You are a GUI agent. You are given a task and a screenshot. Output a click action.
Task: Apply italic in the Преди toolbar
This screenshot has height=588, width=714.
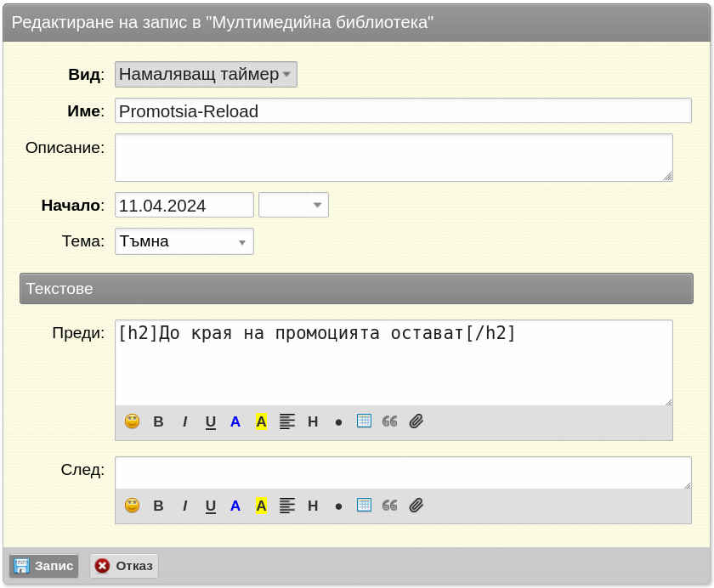click(184, 421)
